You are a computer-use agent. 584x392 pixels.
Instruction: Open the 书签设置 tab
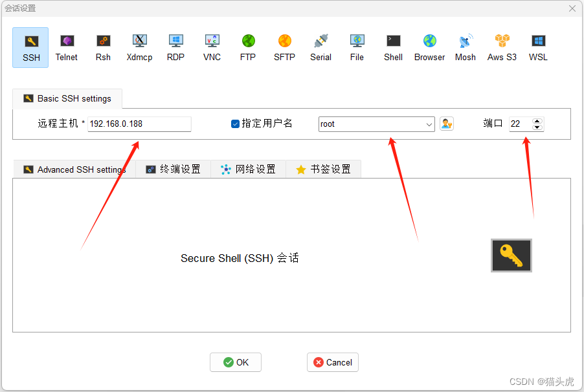(x=323, y=169)
